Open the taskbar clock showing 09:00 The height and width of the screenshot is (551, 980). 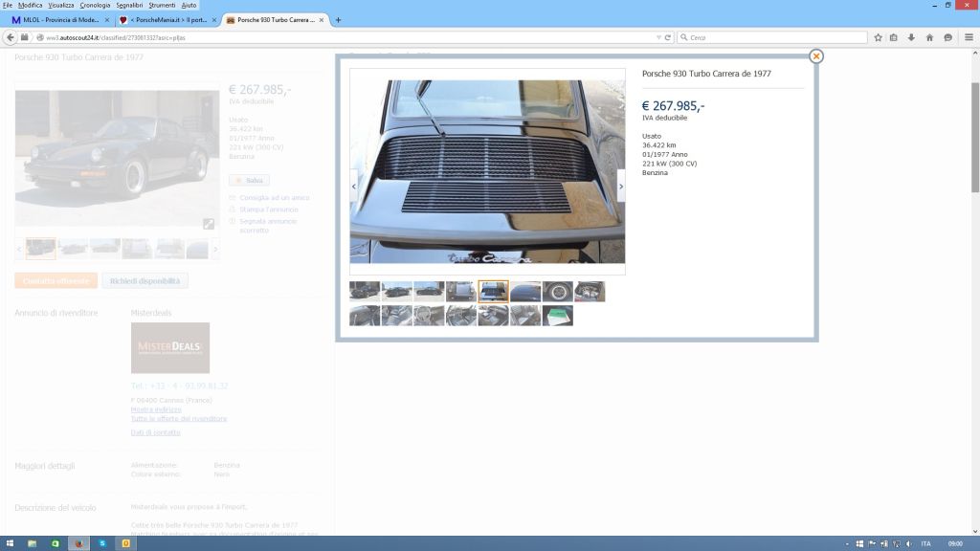(955, 544)
